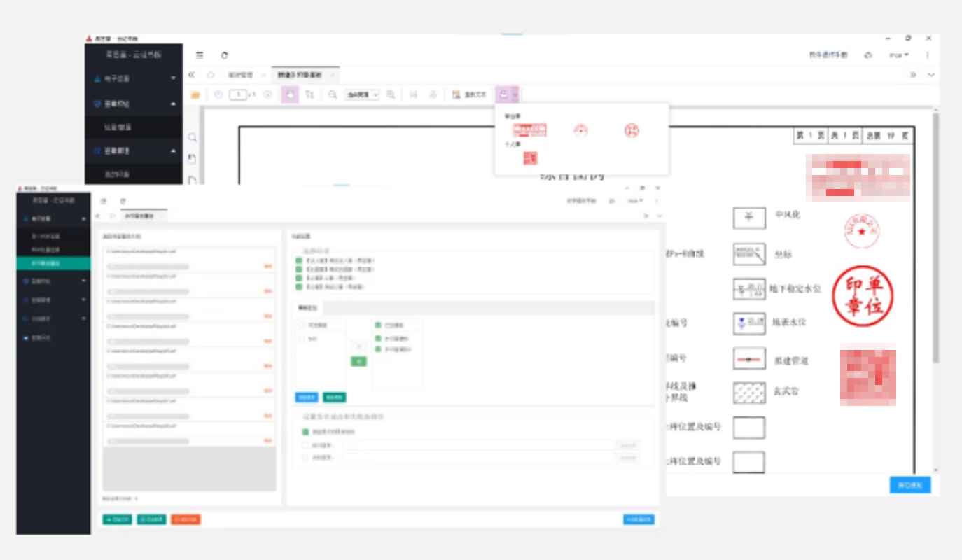Toggle the second green seal checkbox
Image resolution: width=962 pixels, height=560 pixels.
[x=299, y=269]
